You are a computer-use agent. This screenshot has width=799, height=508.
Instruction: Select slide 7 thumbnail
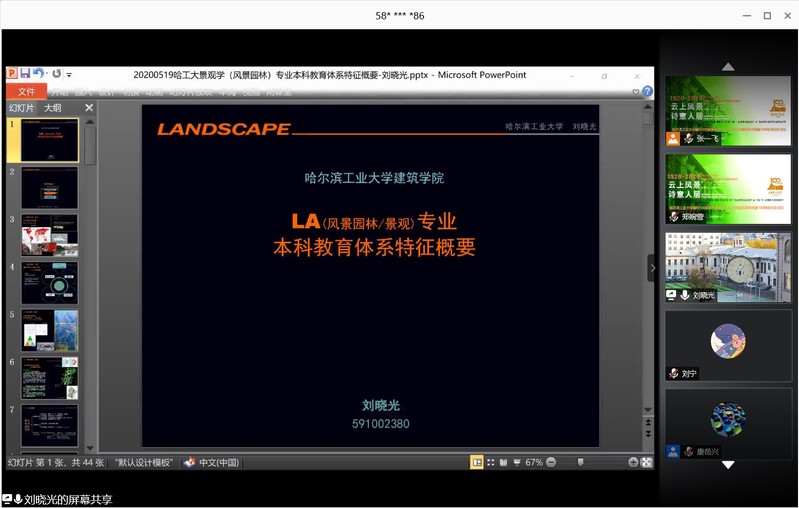pyautogui.click(x=49, y=425)
